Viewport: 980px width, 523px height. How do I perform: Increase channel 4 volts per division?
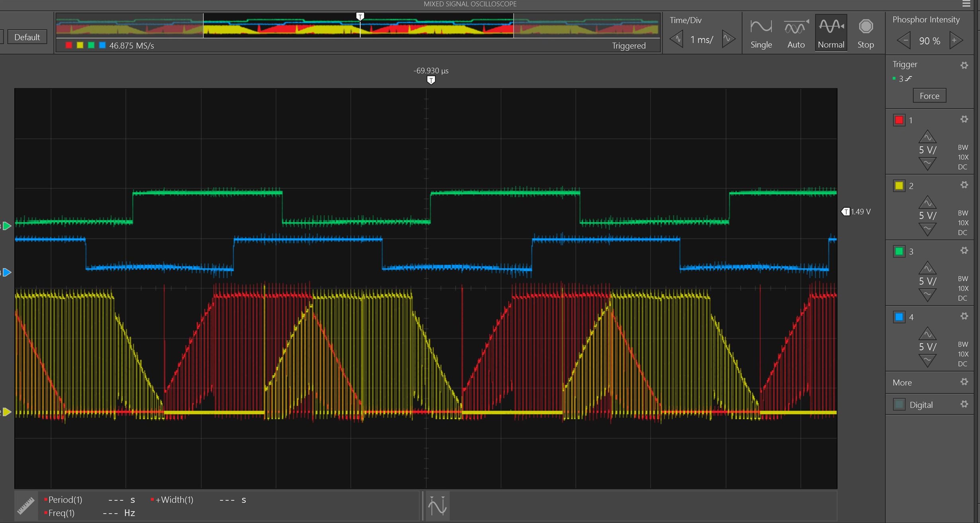[x=927, y=334]
